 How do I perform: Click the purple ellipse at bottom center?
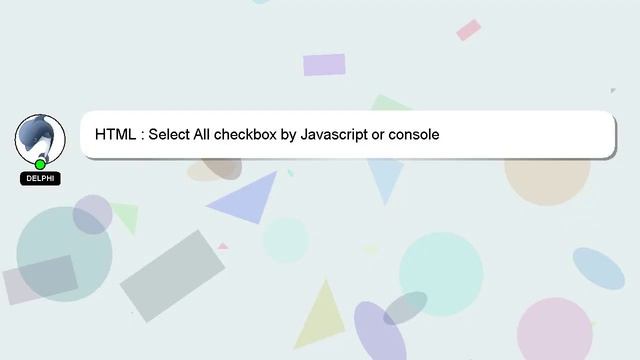click(380, 331)
